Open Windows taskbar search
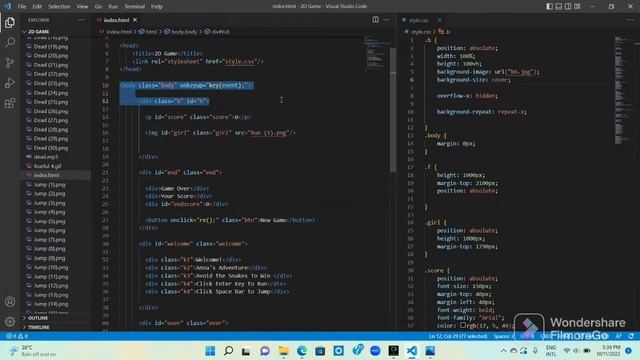The height and width of the screenshot is (360, 640). click(x=229, y=351)
